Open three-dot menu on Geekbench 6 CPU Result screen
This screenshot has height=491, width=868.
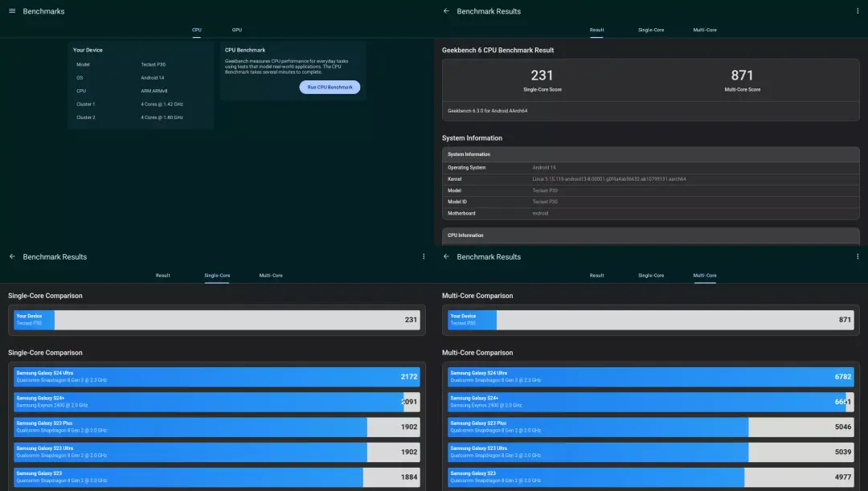pos(858,11)
